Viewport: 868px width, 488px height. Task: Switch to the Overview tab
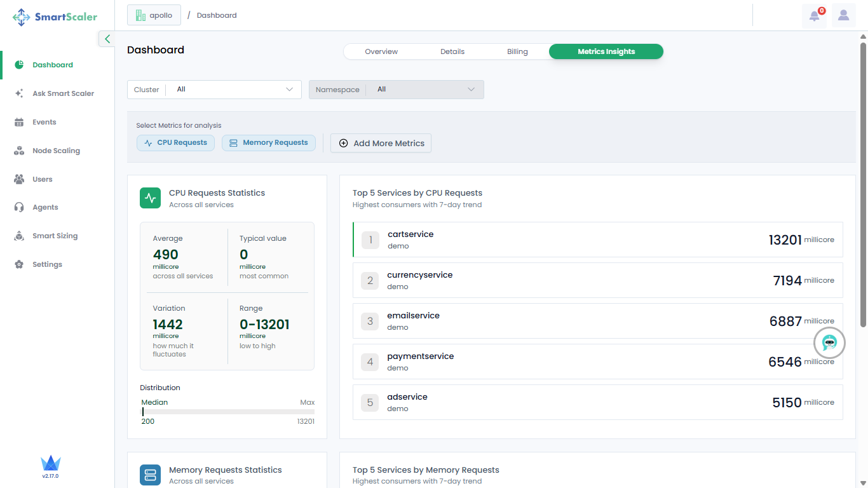[x=381, y=51]
